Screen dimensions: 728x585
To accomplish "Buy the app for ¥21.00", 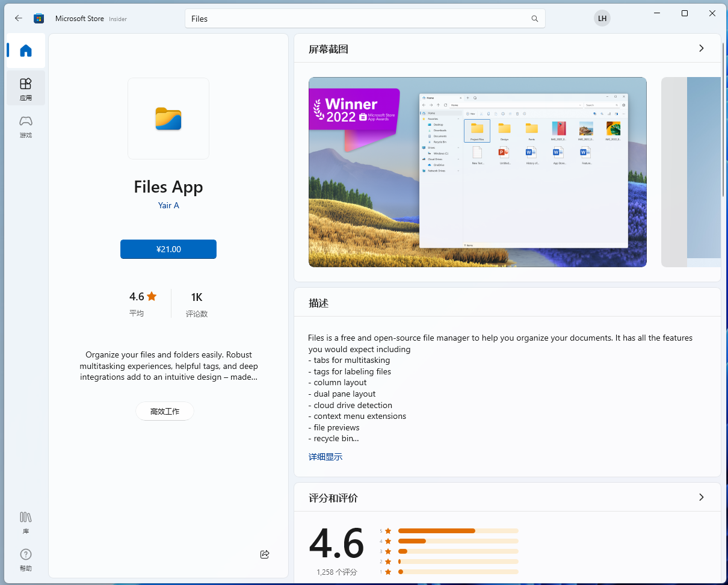I will (x=168, y=249).
